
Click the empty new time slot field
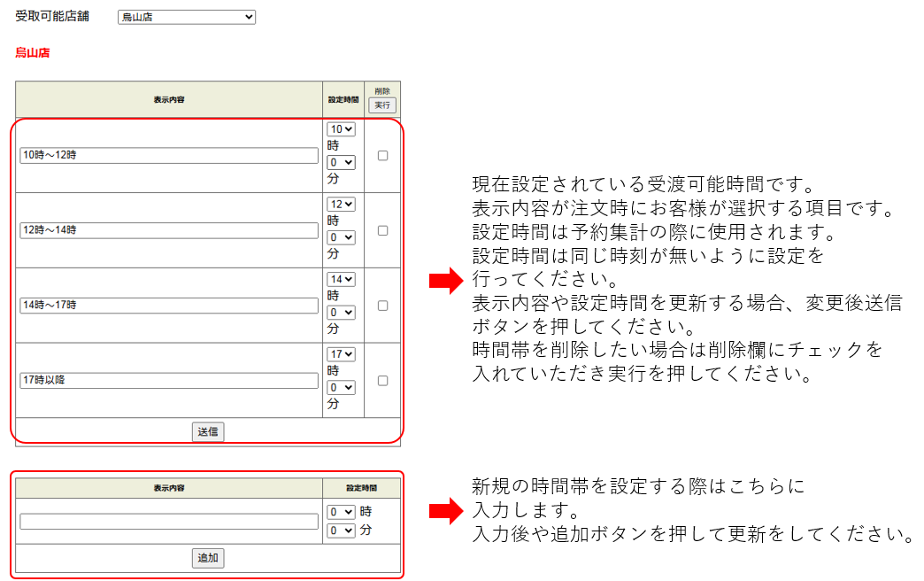pyautogui.click(x=168, y=522)
